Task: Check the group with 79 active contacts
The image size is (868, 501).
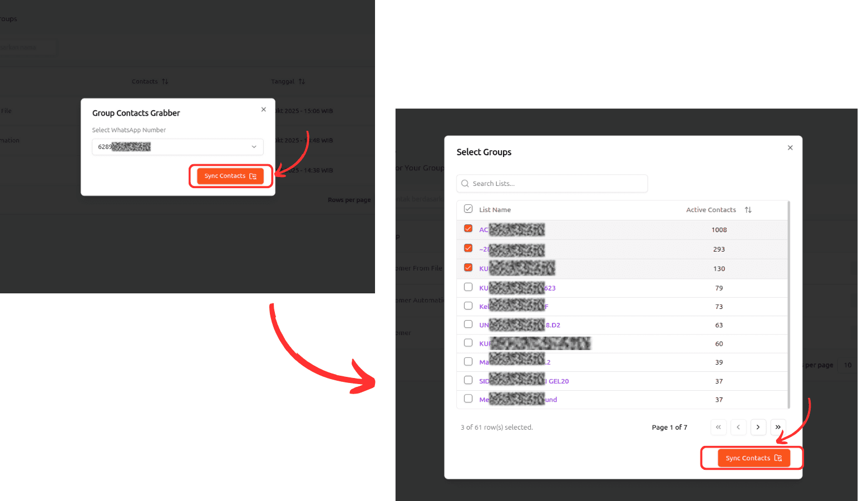Action: [468, 287]
